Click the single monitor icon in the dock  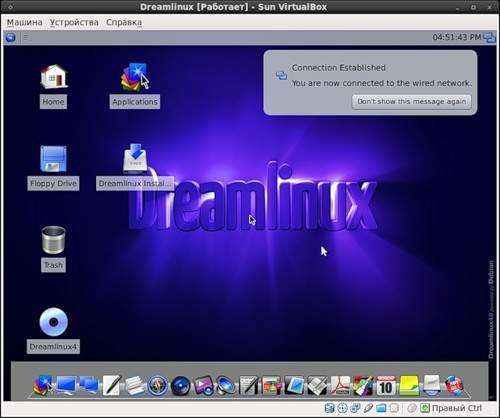[x=66, y=386]
